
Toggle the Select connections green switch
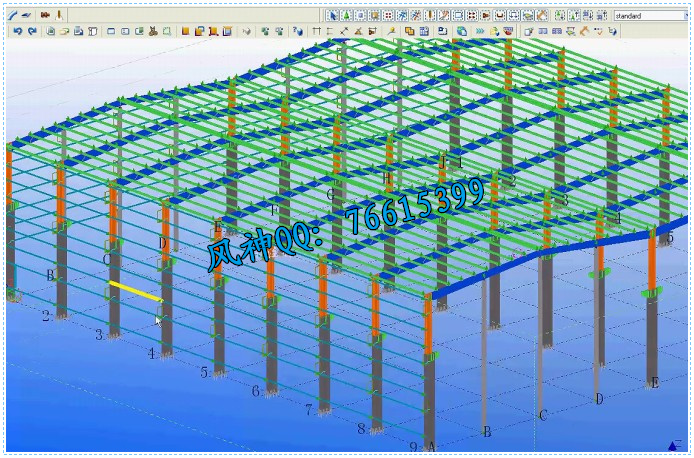pos(346,16)
